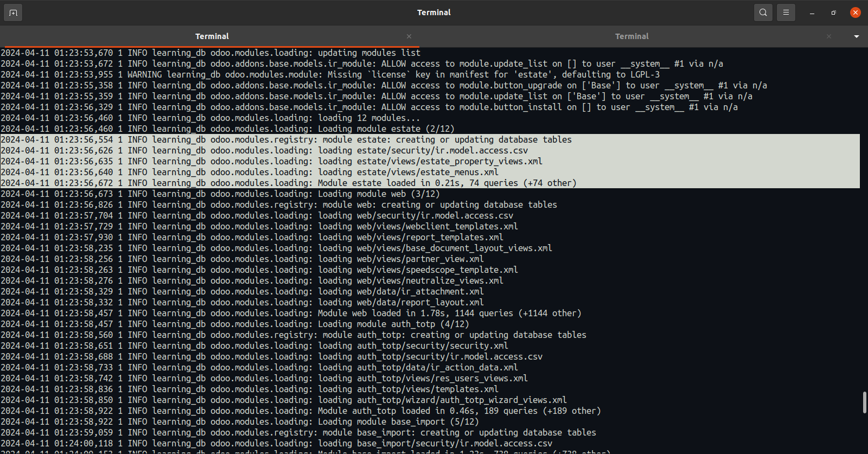
Task: Click line loading auth_totp/views/templates.xml
Action: (x=250, y=389)
